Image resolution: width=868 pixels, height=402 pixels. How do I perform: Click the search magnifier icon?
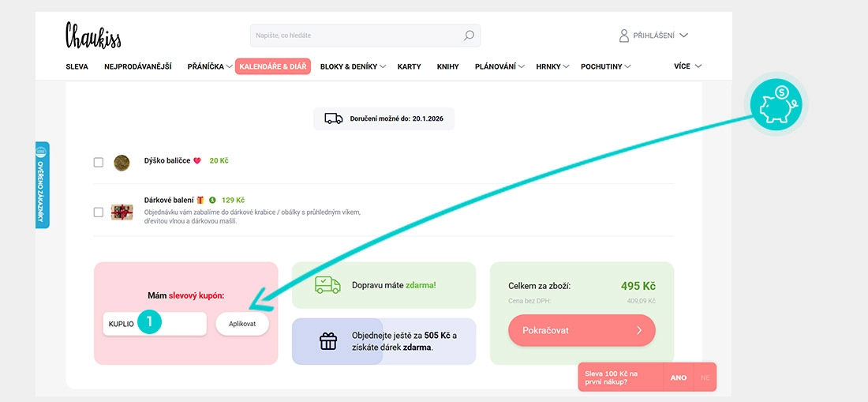pyautogui.click(x=468, y=36)
